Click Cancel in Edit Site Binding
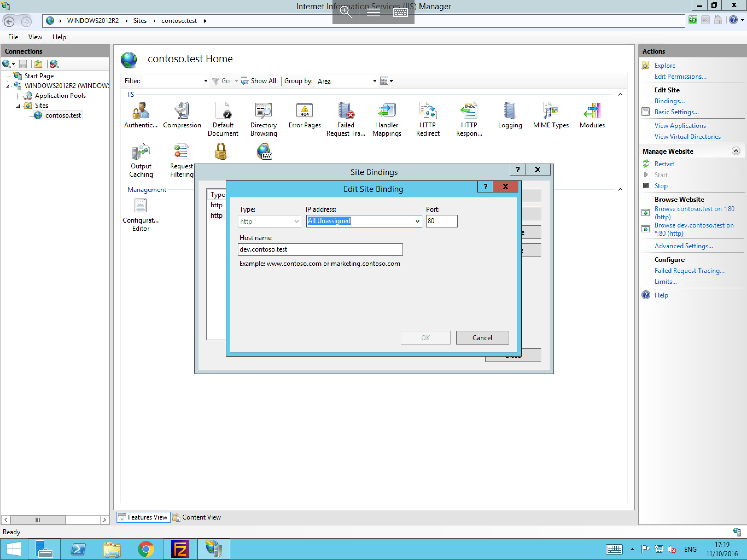 point(482,337)
